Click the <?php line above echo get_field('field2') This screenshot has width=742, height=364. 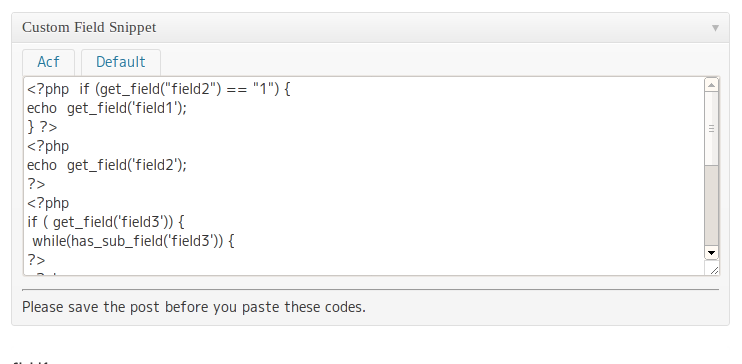[48, 146]
